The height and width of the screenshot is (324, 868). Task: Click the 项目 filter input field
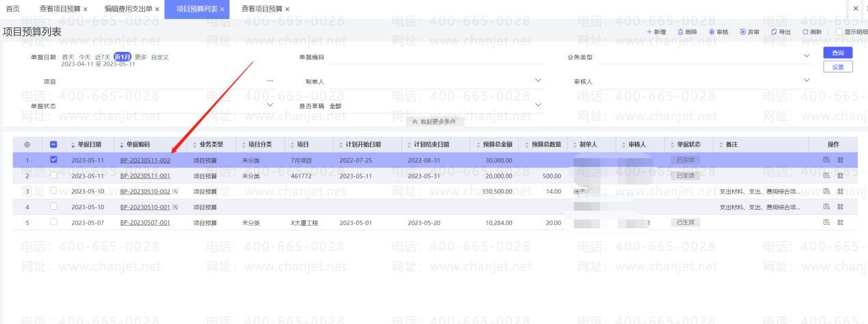[162, 81]
